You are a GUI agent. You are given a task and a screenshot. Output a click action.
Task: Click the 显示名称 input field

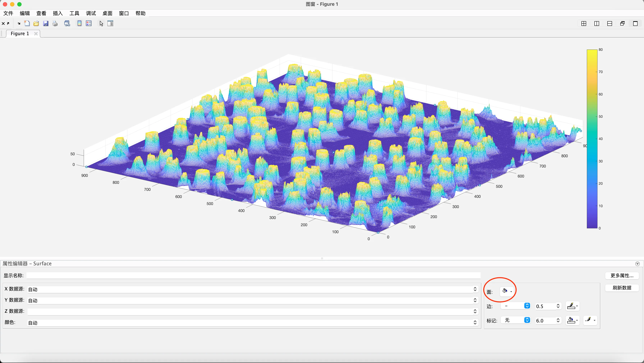pos(254,276)
